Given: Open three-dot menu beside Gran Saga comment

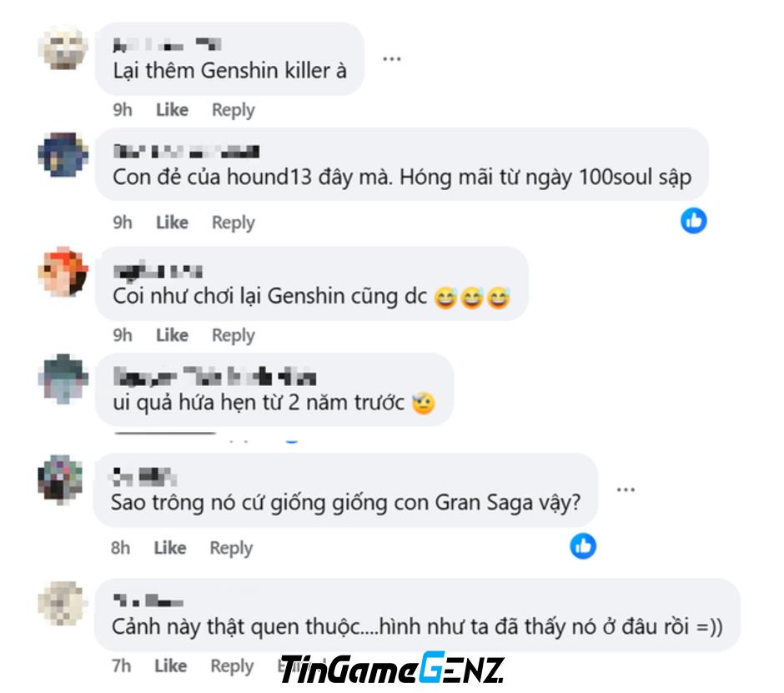Looking at the screenshot, I should point(626,490).
